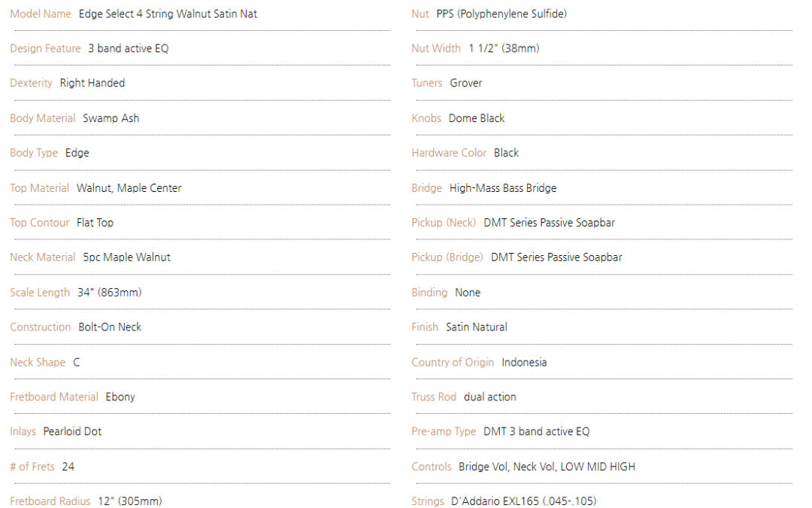Viewport: 812px width, 508px height.
Task: Click the '# of Frets' label
Action: 32,467
